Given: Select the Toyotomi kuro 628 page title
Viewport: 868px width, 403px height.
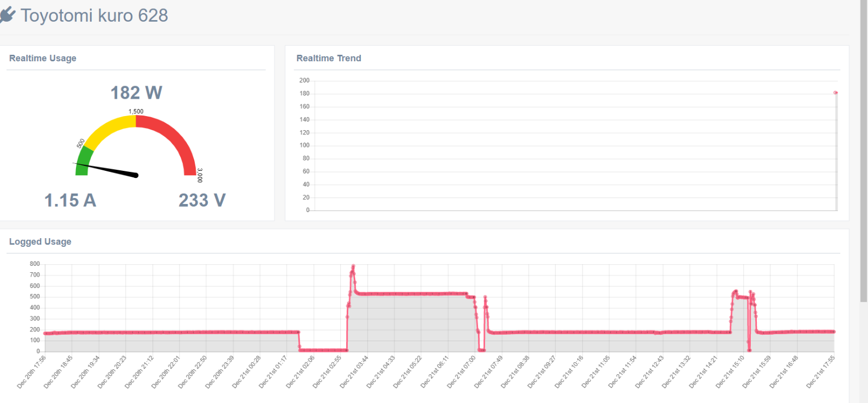Looking at the screenshot, I should tap(94, 16).
